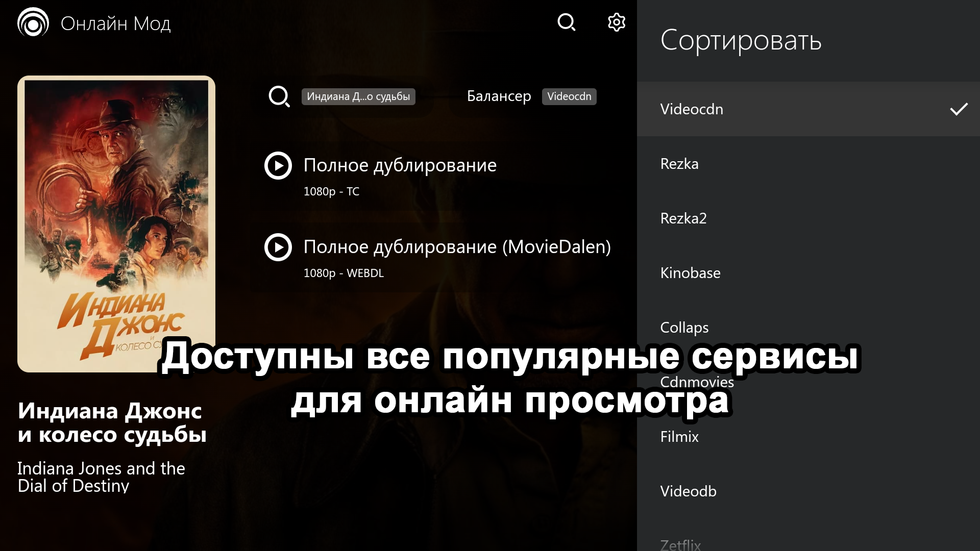980x551 pixels.
Task: Open search with the top magnifier icon
Action: click(x=566, y=22)
